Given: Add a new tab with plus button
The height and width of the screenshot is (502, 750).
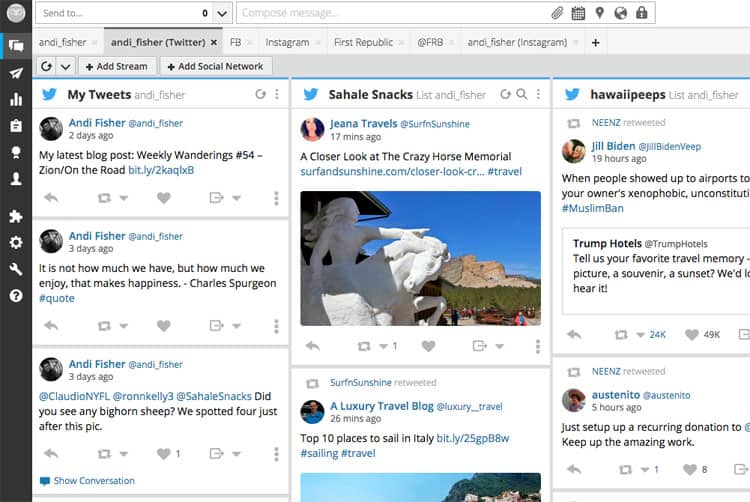Looking at the screenshot, I should point(596,43).
